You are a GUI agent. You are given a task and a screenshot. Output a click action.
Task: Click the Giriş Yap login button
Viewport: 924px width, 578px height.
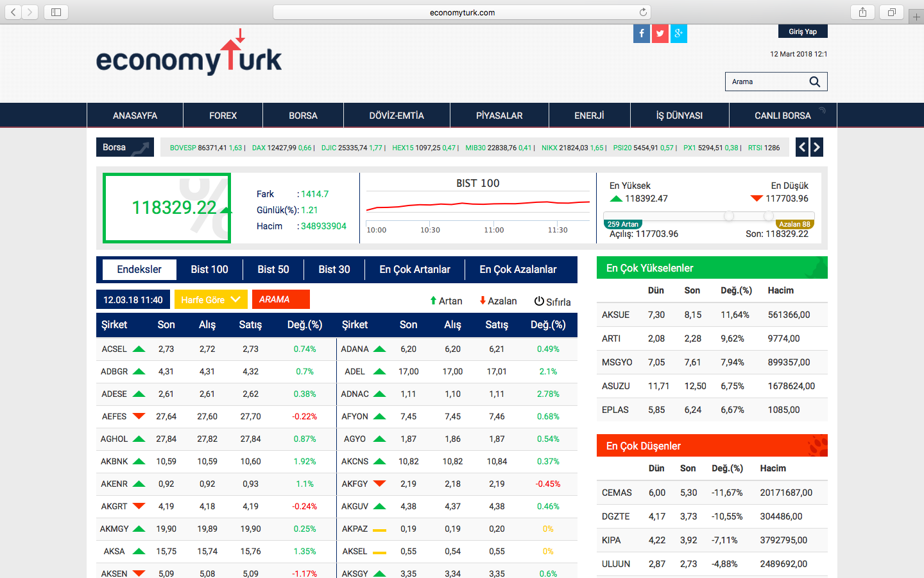(802, 31)
